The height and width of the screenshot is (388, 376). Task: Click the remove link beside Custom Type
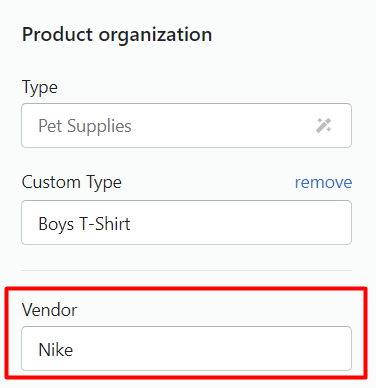(323, 182)
